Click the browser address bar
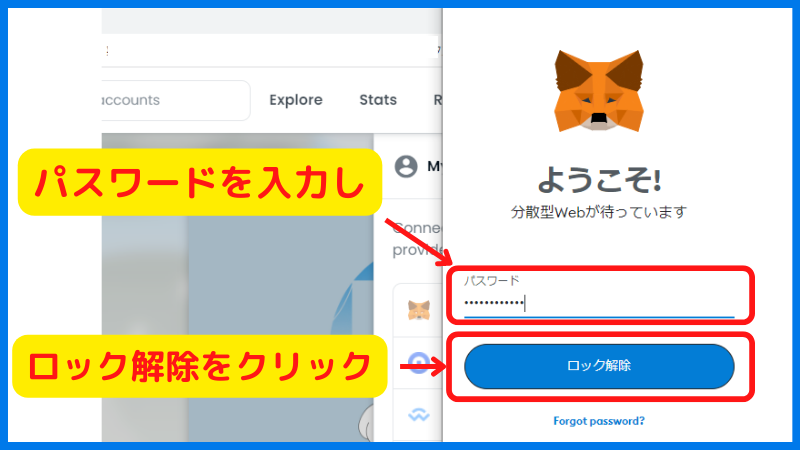Screen dimensions: 800x450 pos(270,50)
